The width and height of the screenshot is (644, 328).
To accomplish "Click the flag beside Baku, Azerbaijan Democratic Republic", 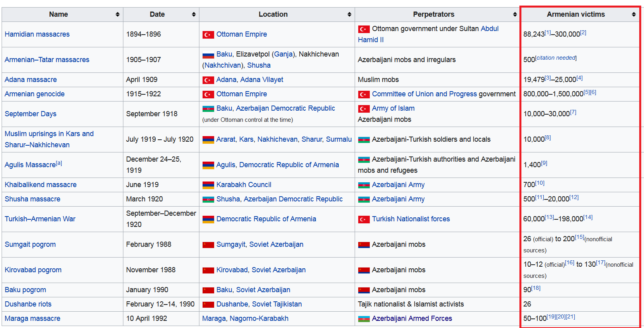I will pos(208,109).
